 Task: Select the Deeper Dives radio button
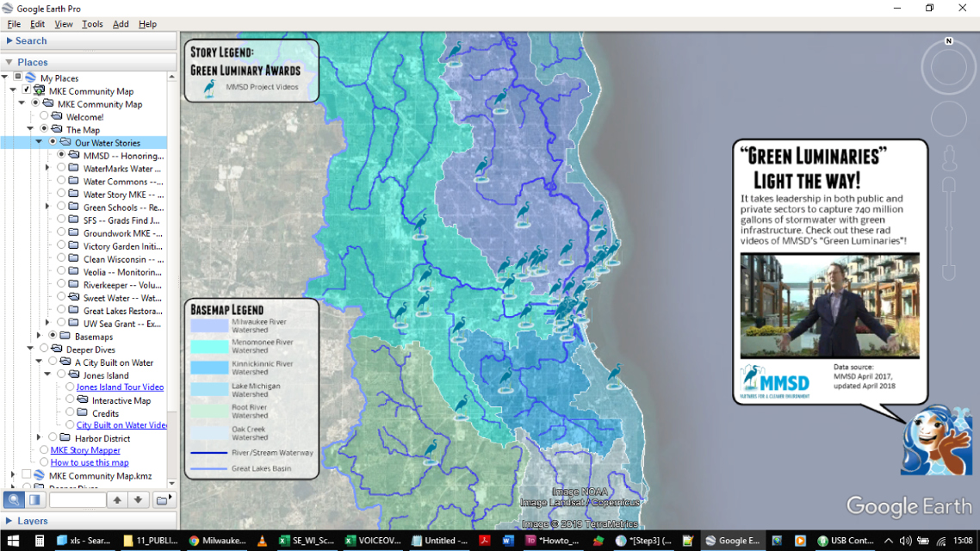pos(44,350)
